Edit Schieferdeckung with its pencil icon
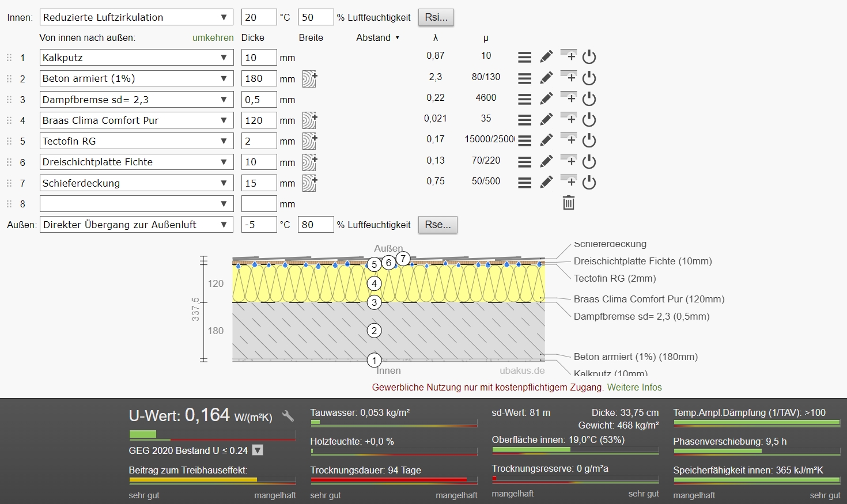The image size is (847, 504). (x=546, y=182)
